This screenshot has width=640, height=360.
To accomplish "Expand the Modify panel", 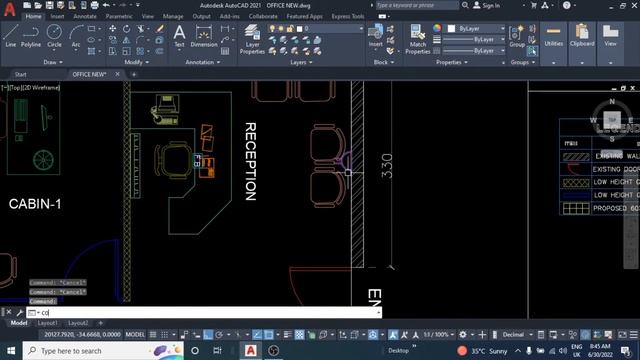I will 137,62.
